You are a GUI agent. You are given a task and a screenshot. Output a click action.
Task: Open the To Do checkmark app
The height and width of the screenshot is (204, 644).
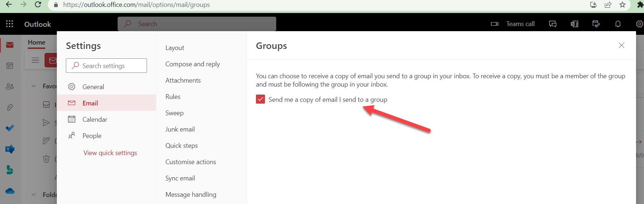click(x=10, y=128)
